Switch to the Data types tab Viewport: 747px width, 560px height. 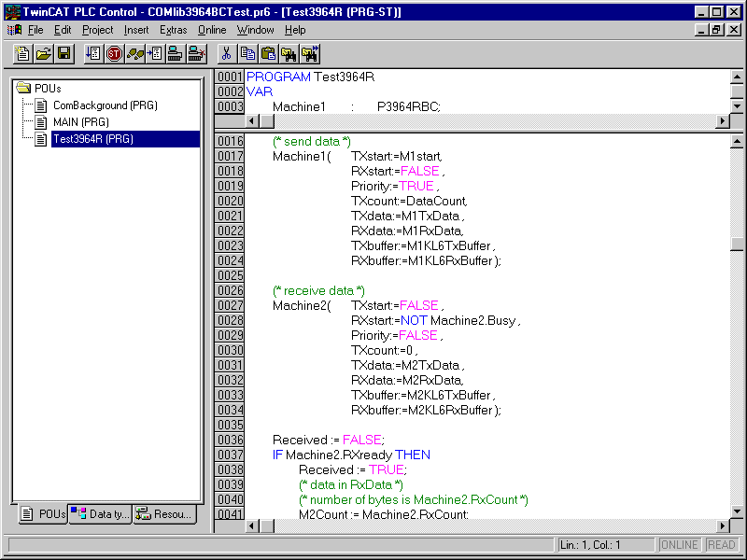click(x=100, y=514)
